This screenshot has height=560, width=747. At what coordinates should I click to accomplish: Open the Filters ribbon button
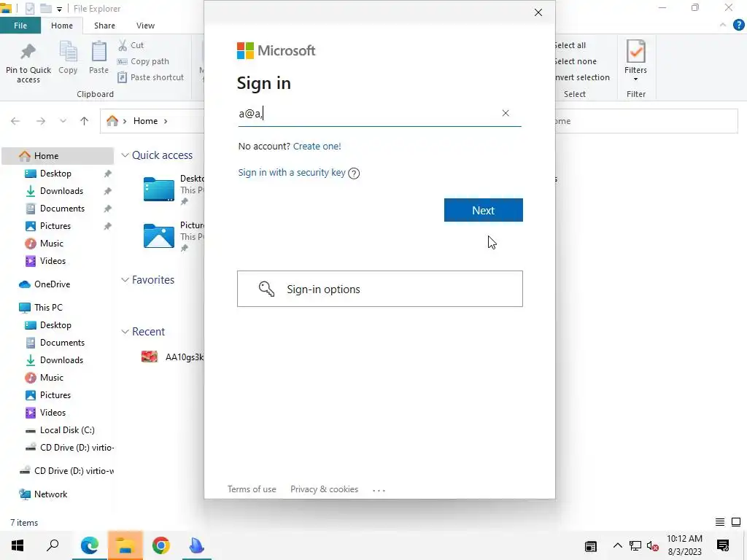(x=635, y=60)
